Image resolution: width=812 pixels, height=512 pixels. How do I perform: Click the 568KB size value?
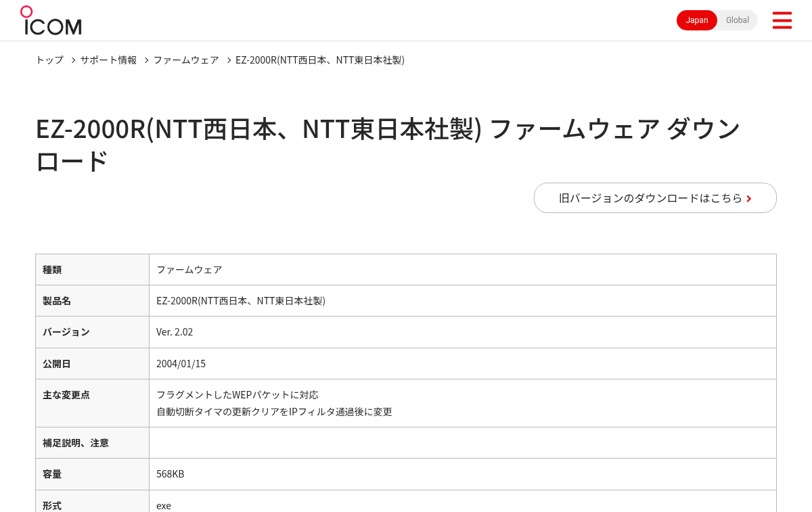point(171,474)
